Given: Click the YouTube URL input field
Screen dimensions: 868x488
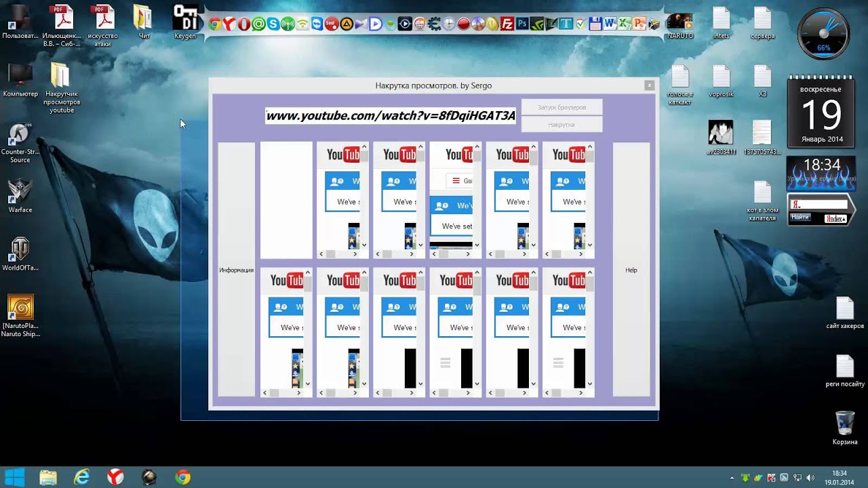Looking at the screenshot, I should tap(391, 116).
